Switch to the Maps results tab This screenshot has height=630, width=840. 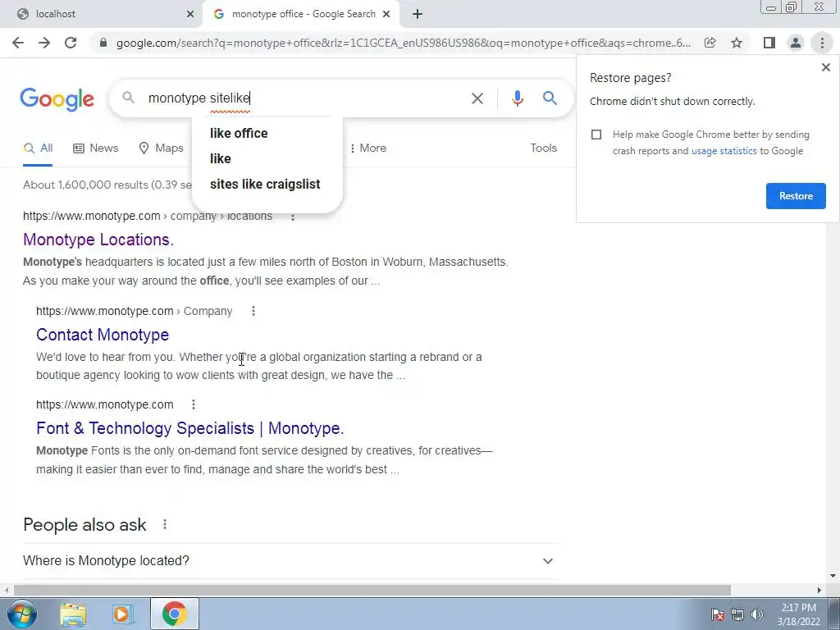(162, 148)
